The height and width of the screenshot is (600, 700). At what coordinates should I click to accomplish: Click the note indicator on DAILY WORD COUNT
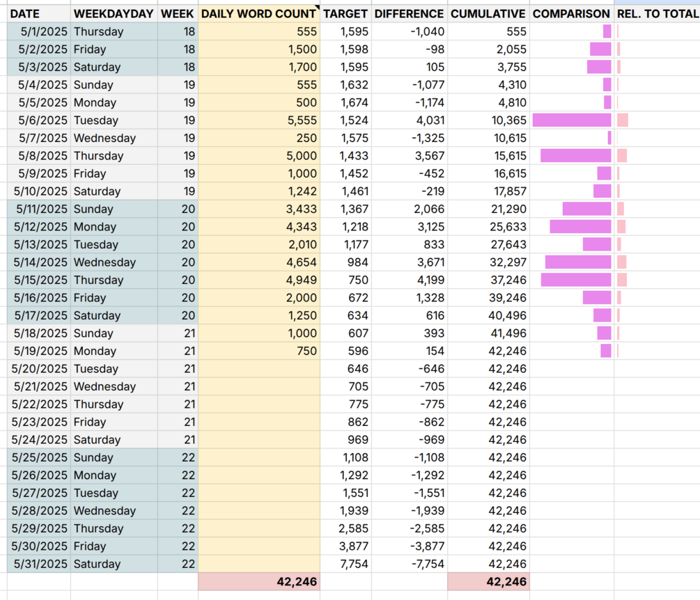[318, 7]
